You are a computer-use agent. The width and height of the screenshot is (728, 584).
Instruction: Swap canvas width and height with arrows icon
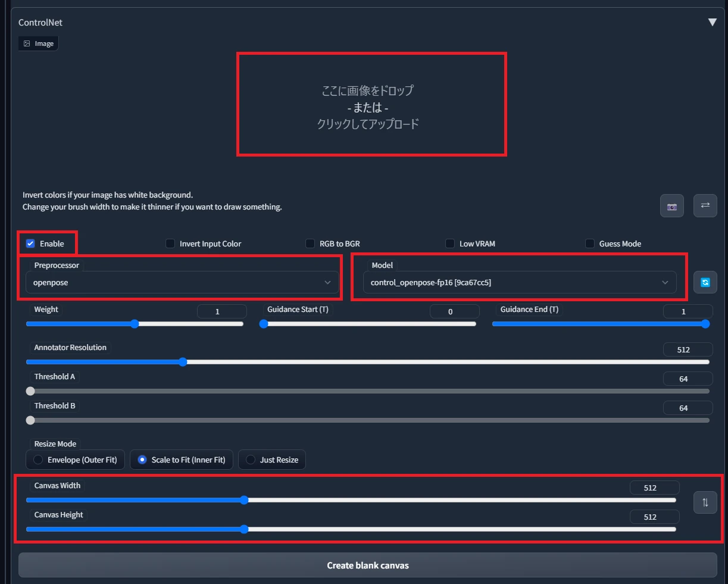tap(705, 502)
